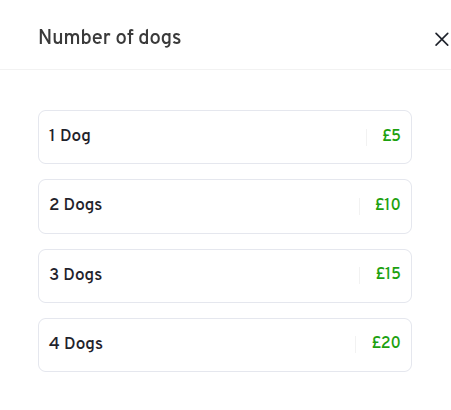451x410 pixels.
Task: Tap the £15 price label
Action: click(388, 273)
